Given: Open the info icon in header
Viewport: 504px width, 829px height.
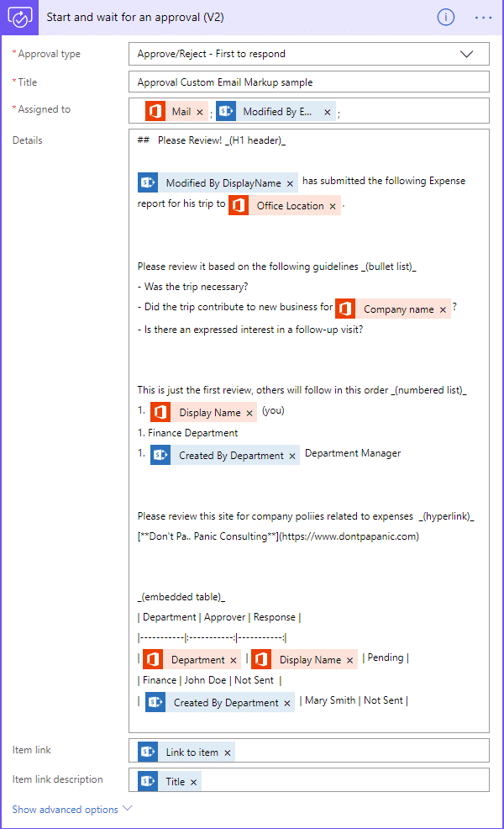Looking at the screenshot, I should click(x=445, y=18).
